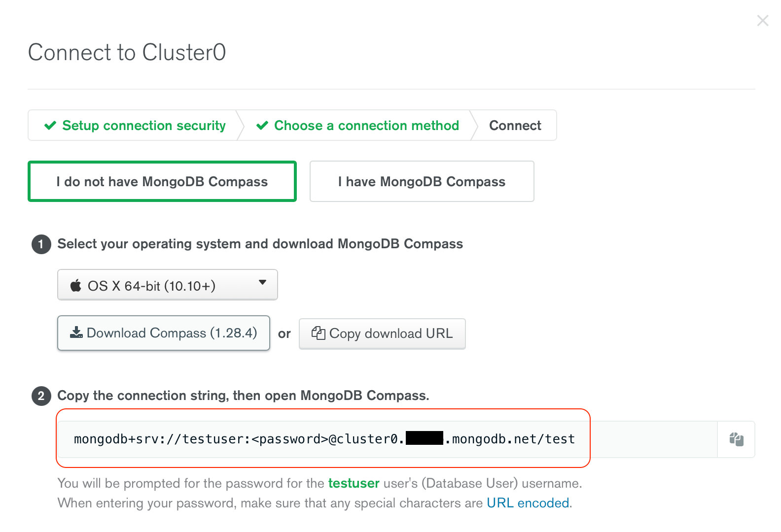
Task: Copy the connection string using the copy icon
Action: (736, 439)
